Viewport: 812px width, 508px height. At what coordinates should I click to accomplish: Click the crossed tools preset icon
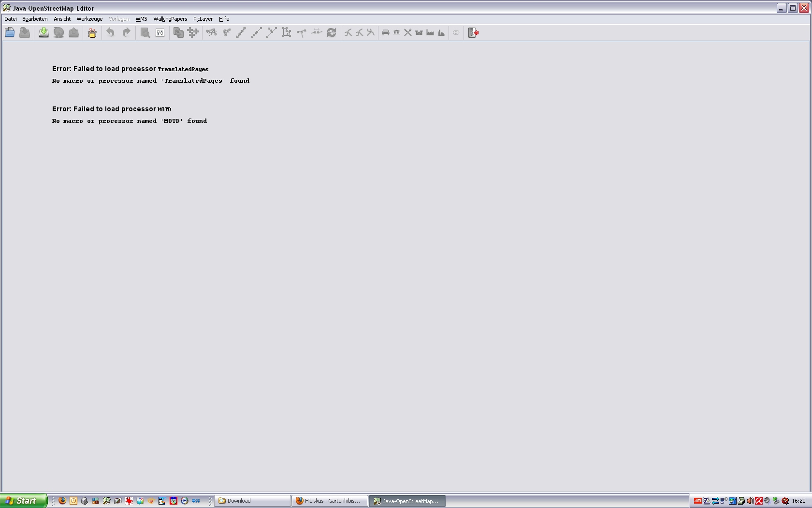[408, 33]
